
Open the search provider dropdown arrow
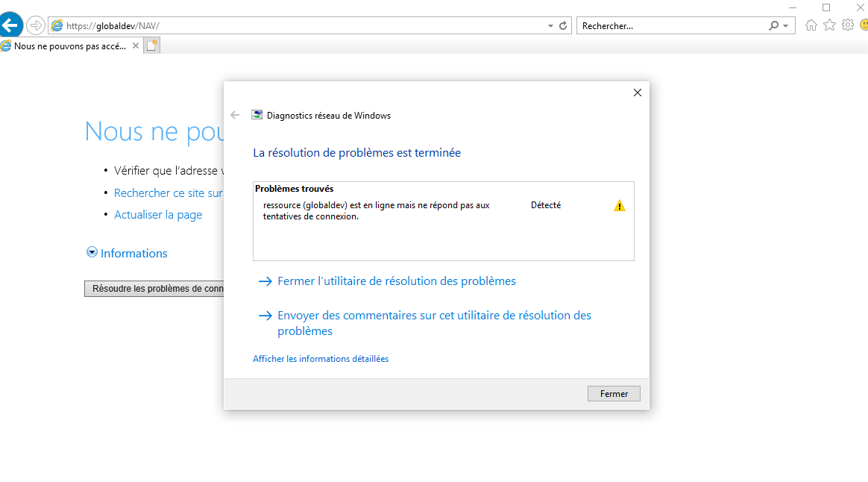pyautogui.click(x=785, y=26)
